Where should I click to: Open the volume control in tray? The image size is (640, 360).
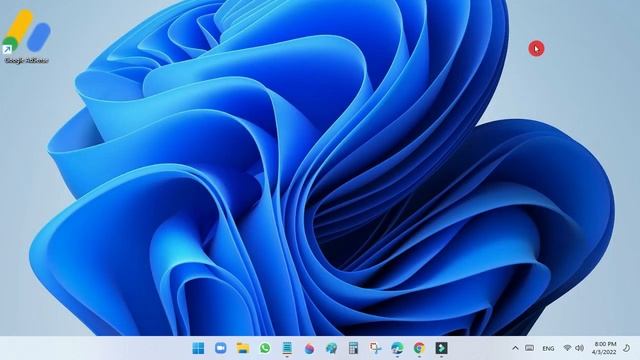pyautogui.click(x=579, y=348)
